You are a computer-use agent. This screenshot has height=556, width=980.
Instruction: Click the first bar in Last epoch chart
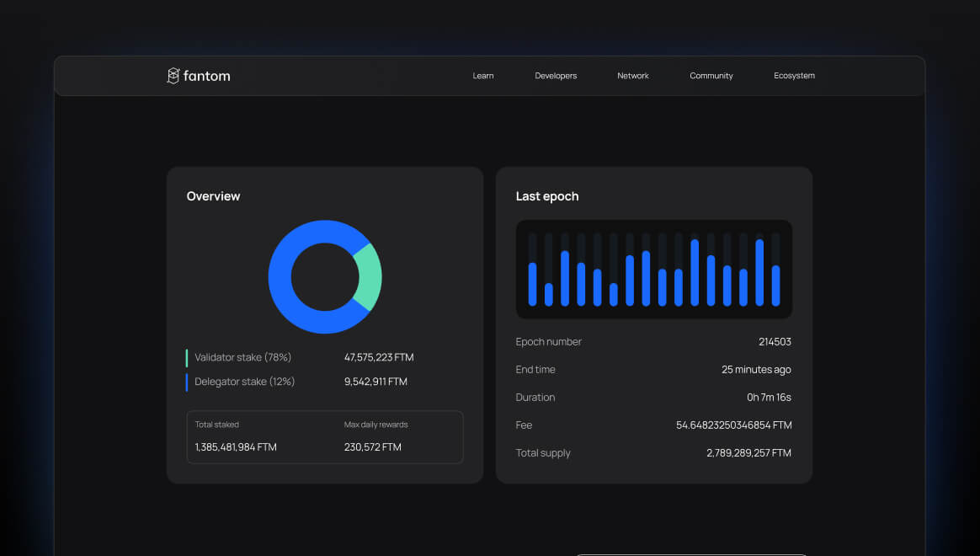pyautogui.click(x=532, y=284)
